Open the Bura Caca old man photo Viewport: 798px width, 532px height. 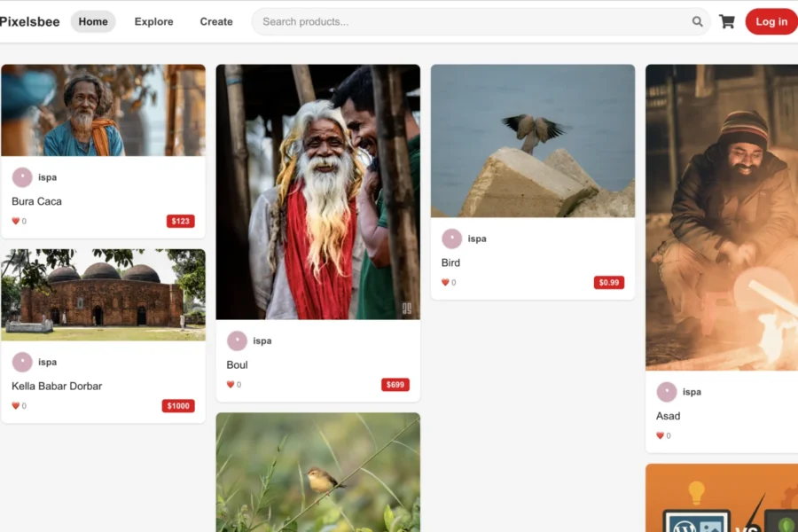pyautogui.click(x=104, y=110)
